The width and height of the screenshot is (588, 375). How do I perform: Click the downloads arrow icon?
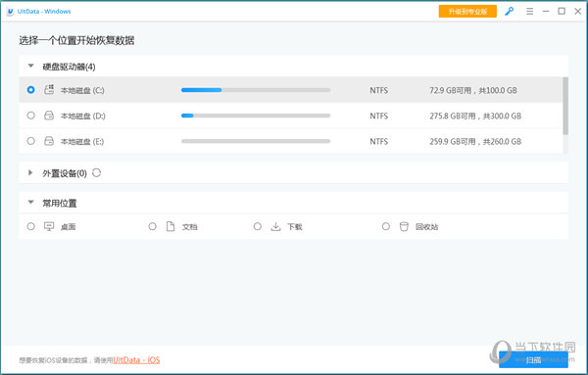coord(275,226)
